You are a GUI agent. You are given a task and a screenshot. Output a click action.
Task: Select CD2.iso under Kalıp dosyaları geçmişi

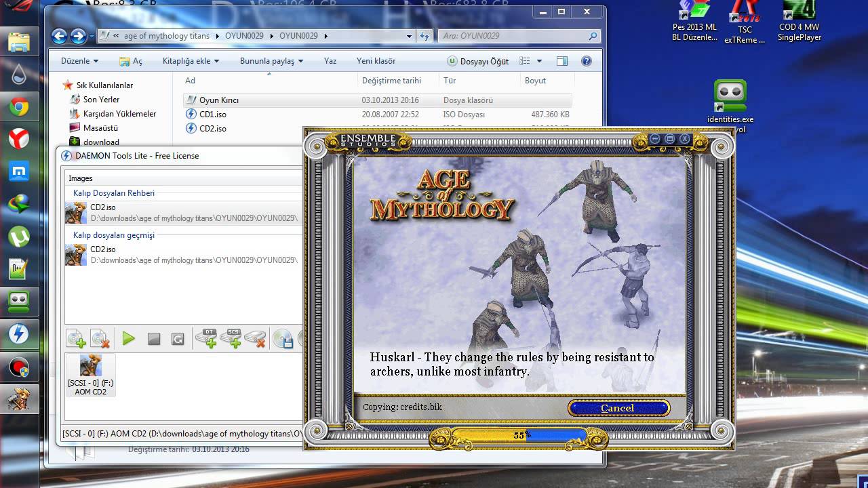pyautogui.click(x=183, y=255)
